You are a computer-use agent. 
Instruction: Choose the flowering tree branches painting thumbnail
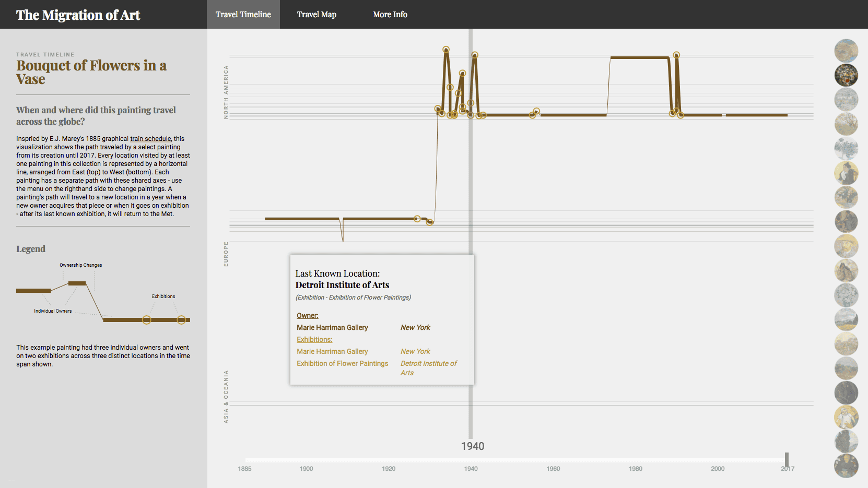[x=846, y=124]
